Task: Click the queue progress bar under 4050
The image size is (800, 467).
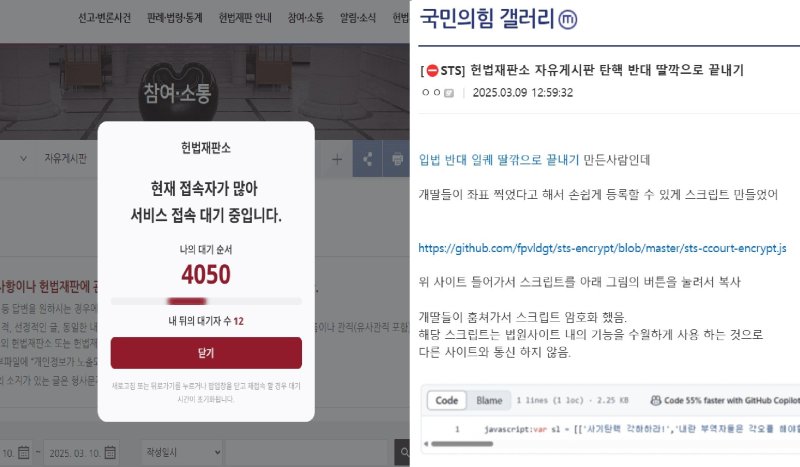Action: point(206,301)
